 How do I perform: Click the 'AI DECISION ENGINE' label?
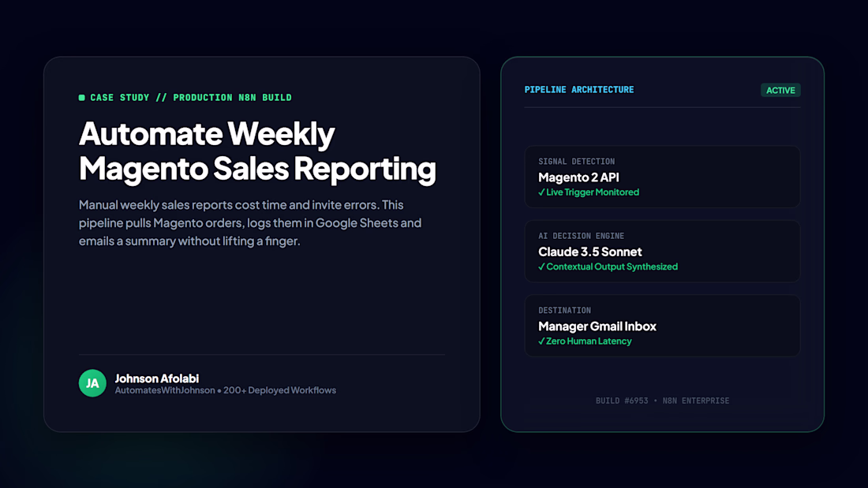tap(582, 236)
